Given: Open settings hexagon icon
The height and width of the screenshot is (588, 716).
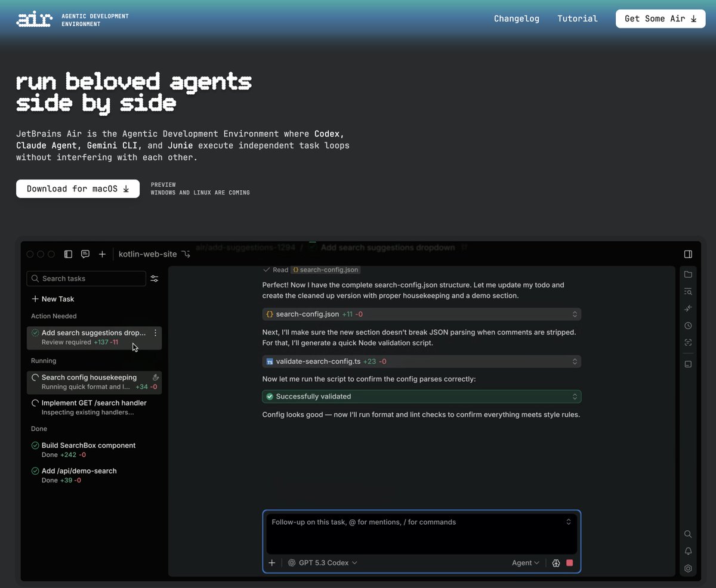Looking at the screenshot, I should tap(688, 568).
